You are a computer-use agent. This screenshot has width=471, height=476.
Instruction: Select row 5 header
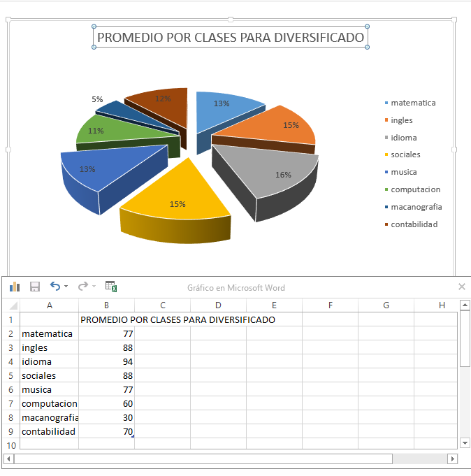11,375
